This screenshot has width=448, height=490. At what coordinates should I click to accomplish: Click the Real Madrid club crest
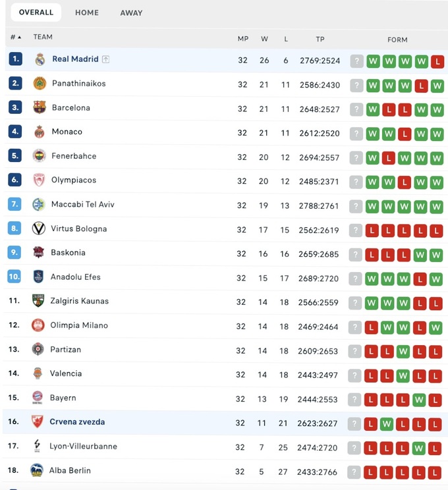pos(40,59)
